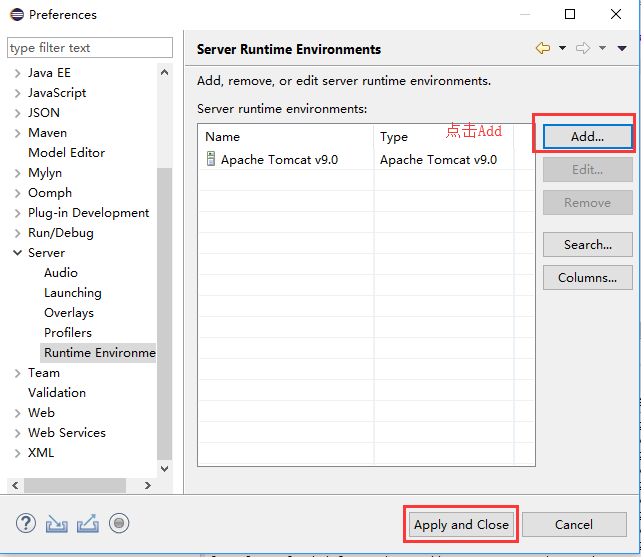641x557 pixels.
Task: Select Model Editor in preferences tree
Action: click(66, 153)
